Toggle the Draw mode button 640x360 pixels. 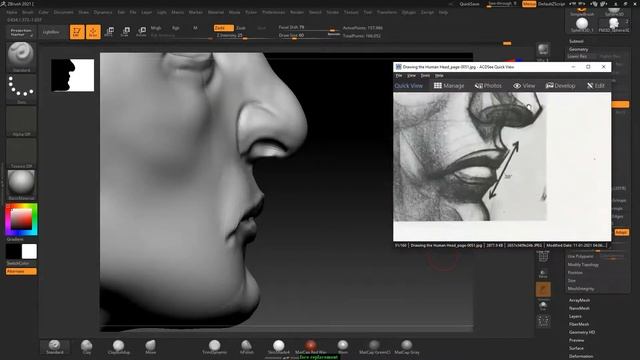93,32
